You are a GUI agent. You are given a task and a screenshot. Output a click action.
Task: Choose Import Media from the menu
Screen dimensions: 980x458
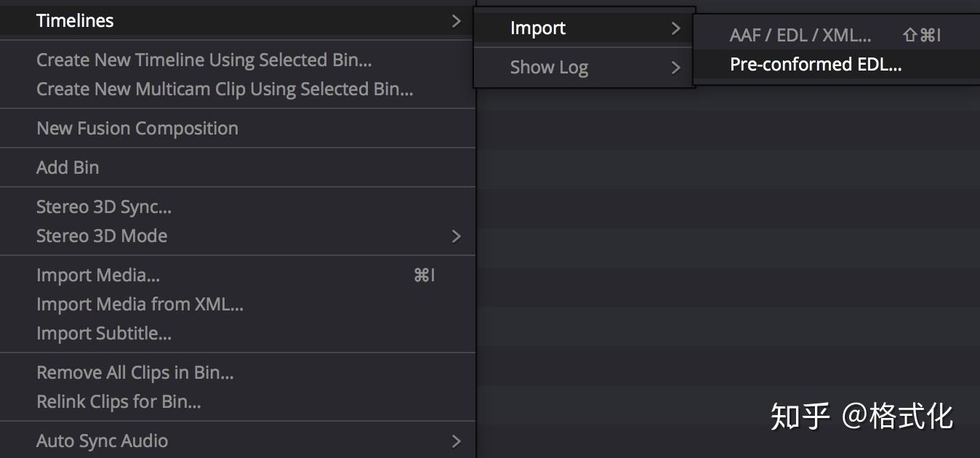[98, 276]
